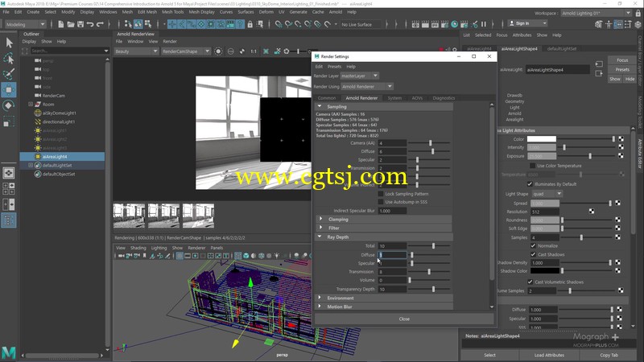The height and width of the screenshot is (362, 644).
Task: Click the Color map checker icon
Action: point(621,138)
